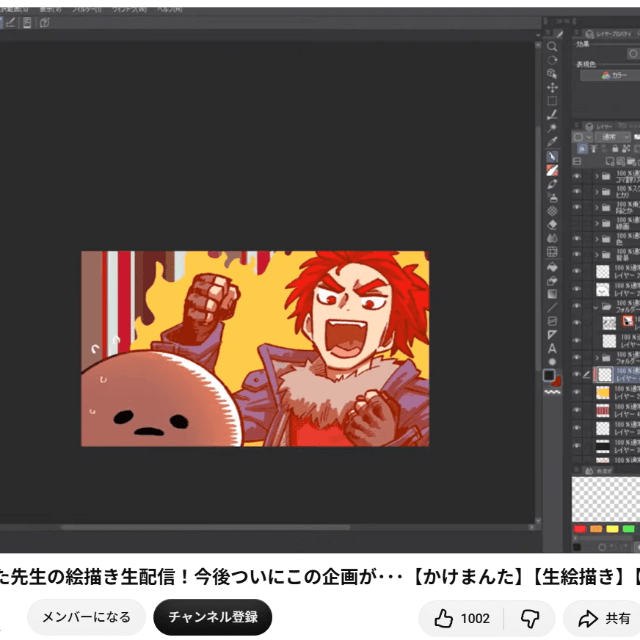
Task: Hide the currently selected layer
Action: [577, 374]
